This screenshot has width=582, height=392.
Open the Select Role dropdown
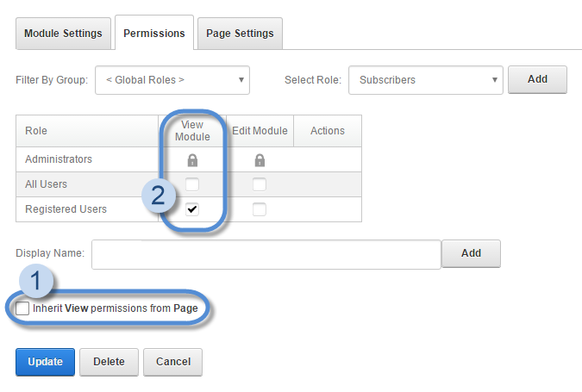pyautogui.click(x=425, y=80)
